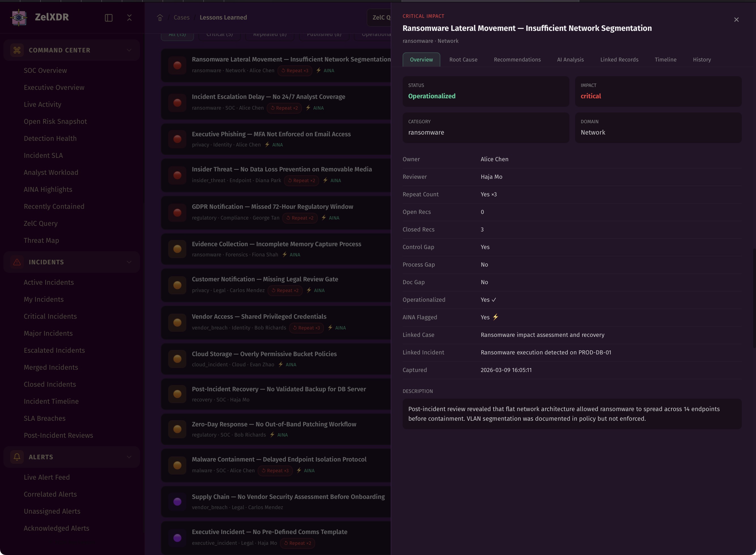Click the Alerts bell icon
Image resolution: width=756 pixels, height=555 pixels.
click(17, 457)
